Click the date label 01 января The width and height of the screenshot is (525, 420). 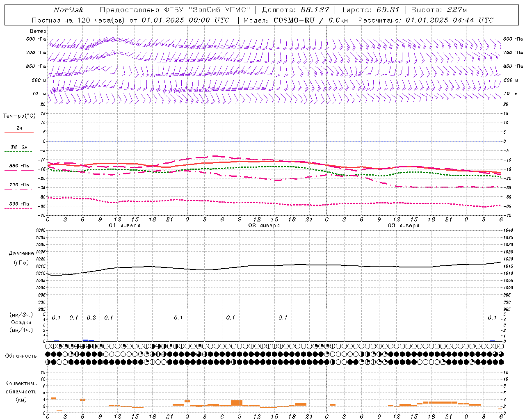[124, 226]
